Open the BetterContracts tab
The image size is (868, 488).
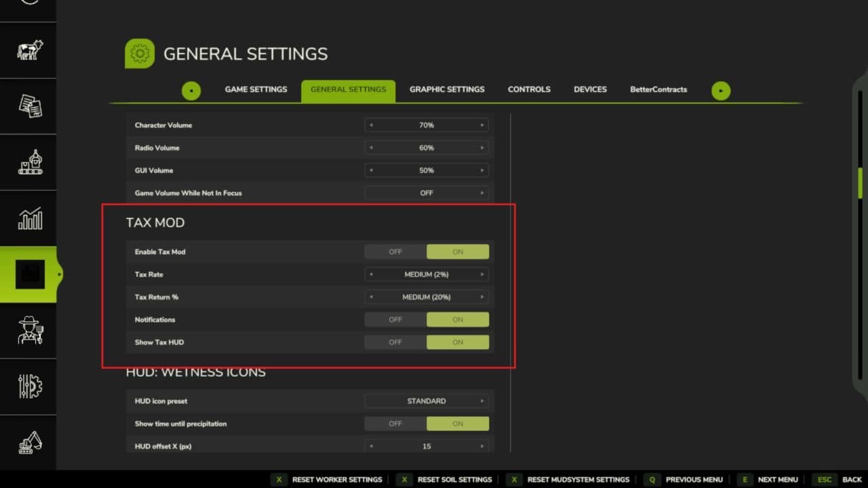pos(658,89)
